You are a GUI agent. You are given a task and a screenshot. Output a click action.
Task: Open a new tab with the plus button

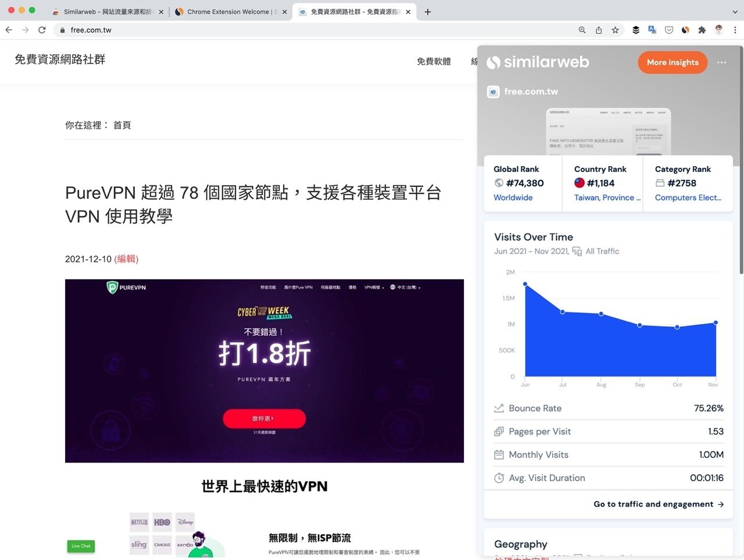point(428,12)
